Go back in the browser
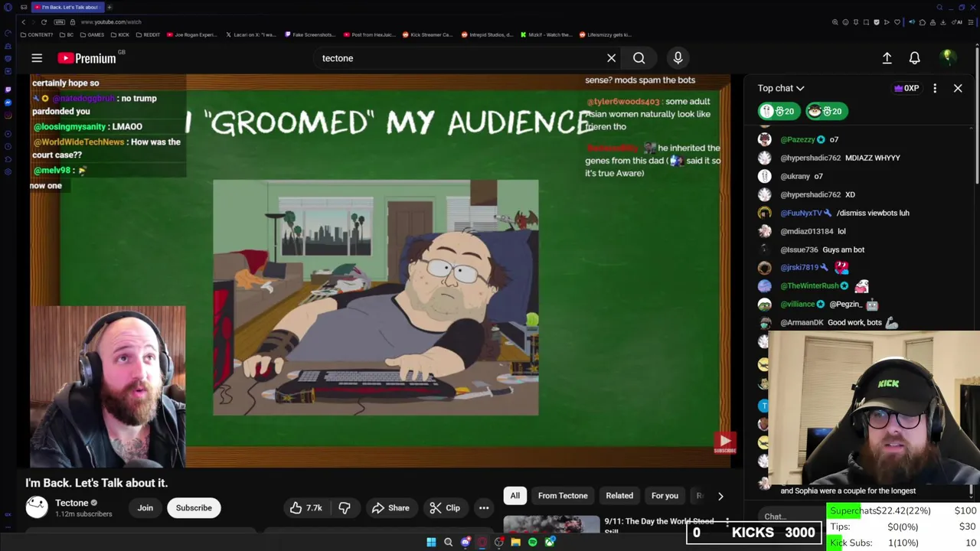980x551 pixels. pos(23,22)
